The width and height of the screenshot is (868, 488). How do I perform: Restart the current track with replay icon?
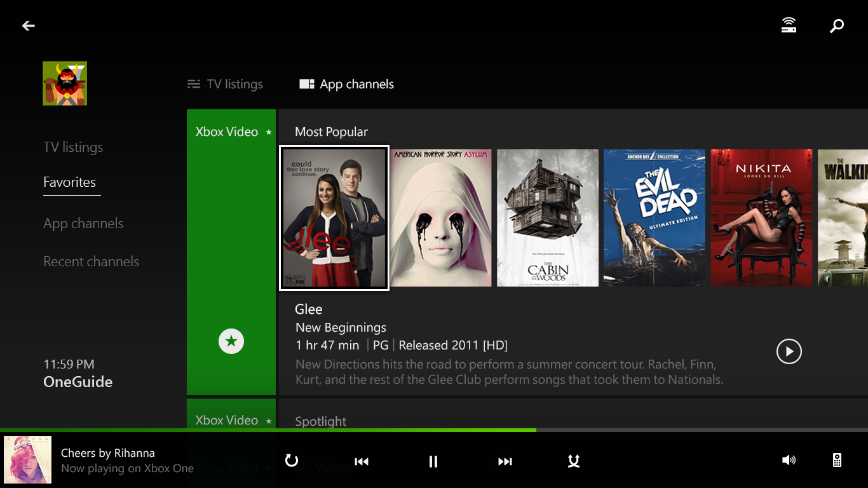click(x=292, y=461)
